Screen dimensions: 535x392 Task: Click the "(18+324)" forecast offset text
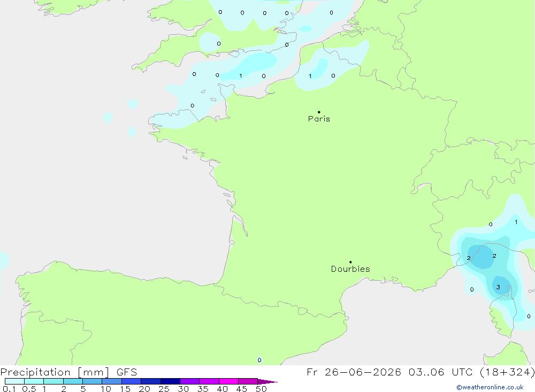coord(507,372)
